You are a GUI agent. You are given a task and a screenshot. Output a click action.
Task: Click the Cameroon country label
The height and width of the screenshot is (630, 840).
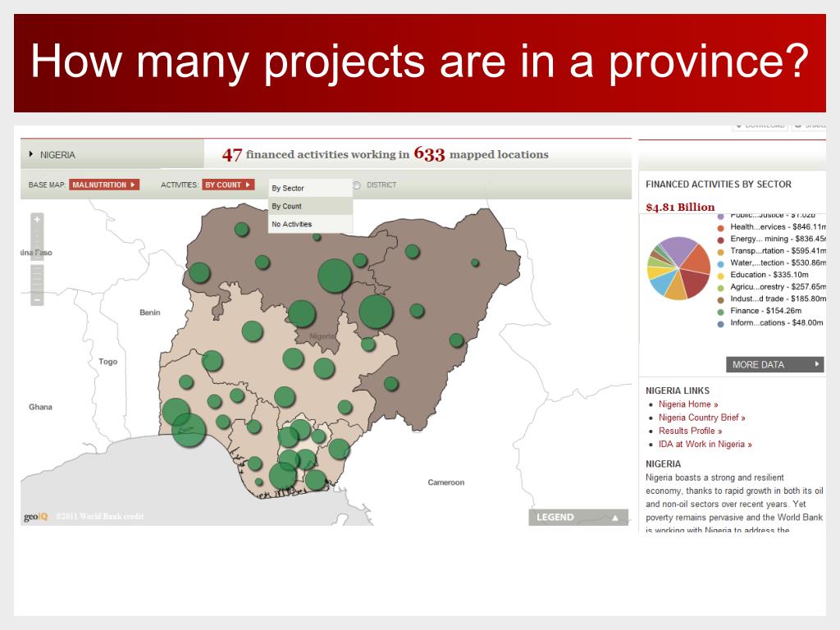[445, 482]
